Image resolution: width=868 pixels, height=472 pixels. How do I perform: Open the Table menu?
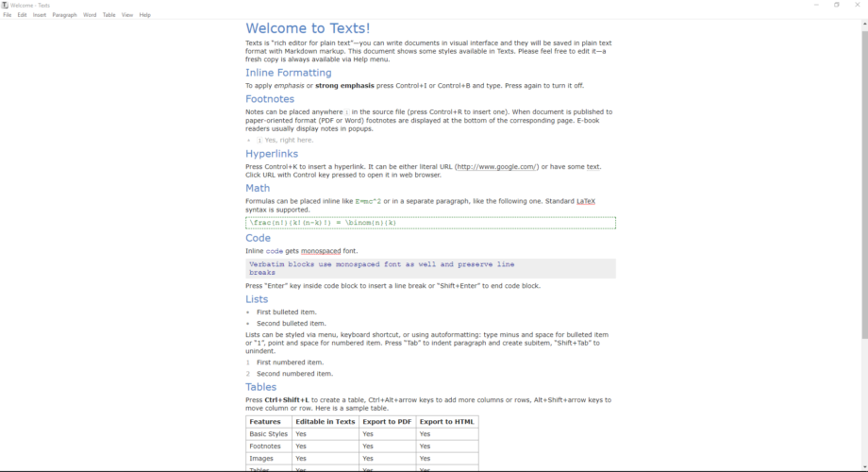click(109, 15)
